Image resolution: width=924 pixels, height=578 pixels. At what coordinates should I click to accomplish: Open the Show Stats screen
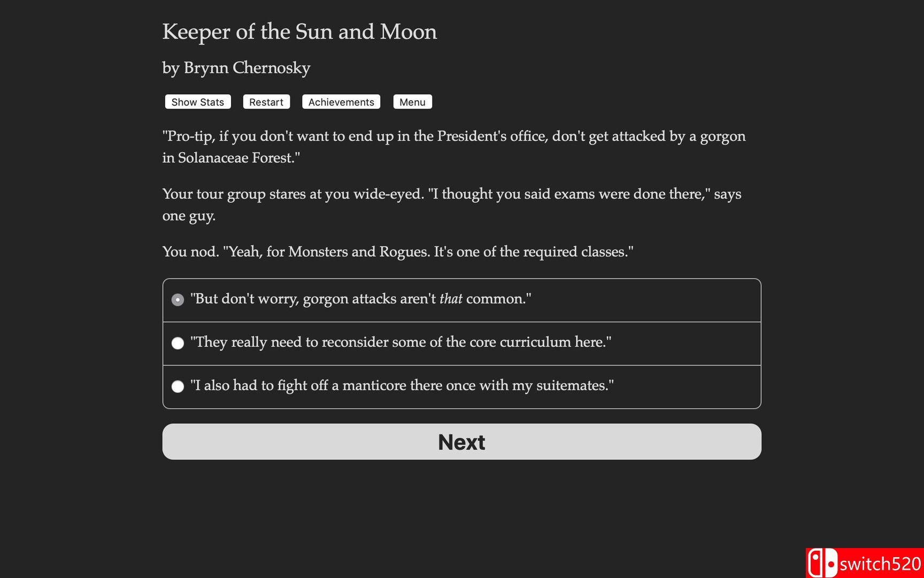[197, 102]
